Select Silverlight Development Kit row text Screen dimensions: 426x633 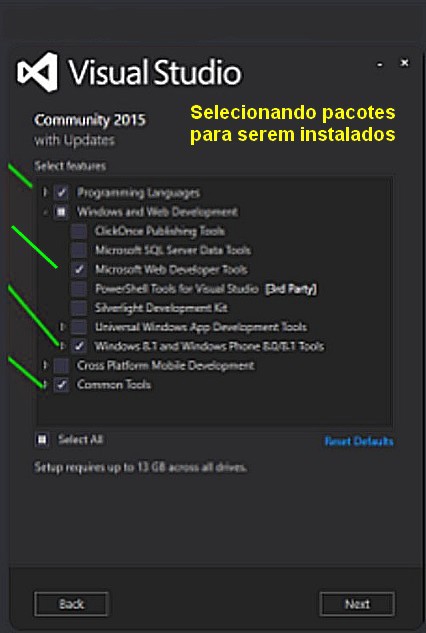coord(161,308)
